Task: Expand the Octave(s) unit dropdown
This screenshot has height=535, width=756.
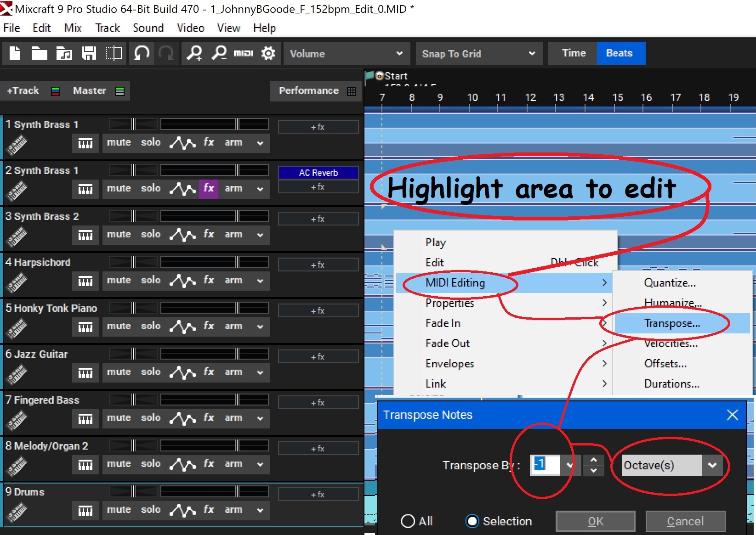Action: coord(712,465)
